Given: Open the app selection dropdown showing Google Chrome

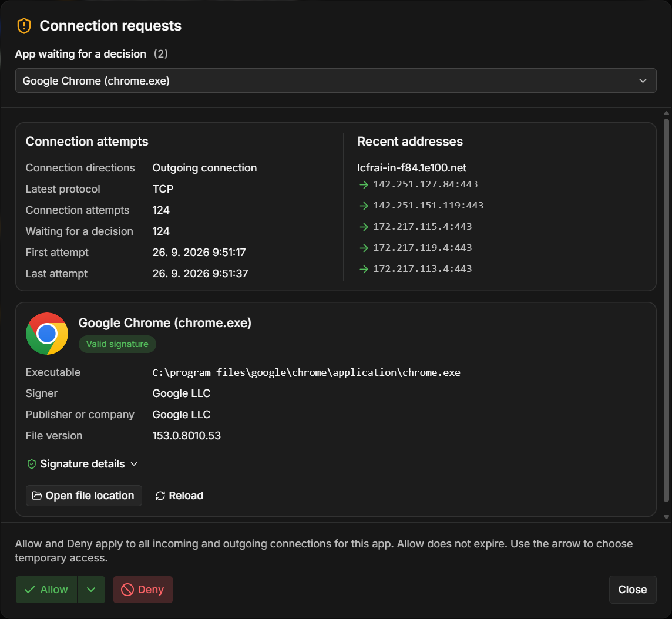Looking at the screenshot, I should click(335, 80).
